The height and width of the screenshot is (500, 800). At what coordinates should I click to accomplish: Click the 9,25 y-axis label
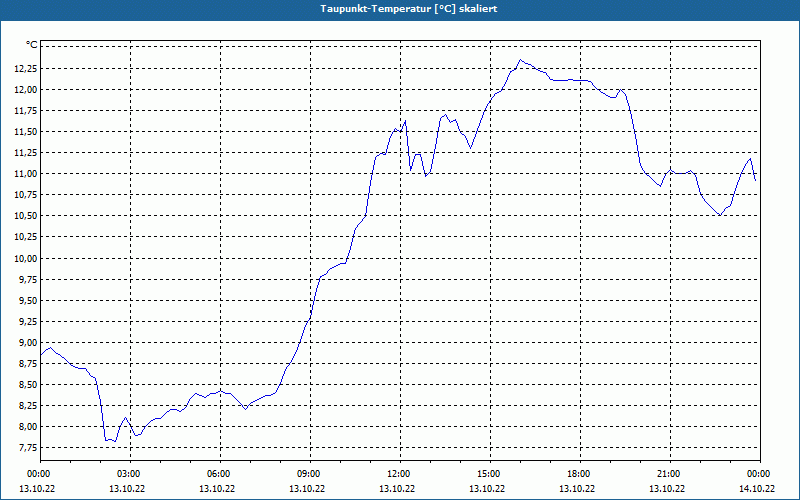28,321
